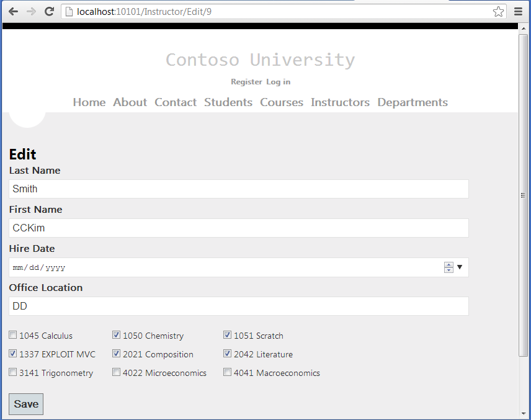Navigate to Students section
This screenshot has height=420, width=531.
228,102
